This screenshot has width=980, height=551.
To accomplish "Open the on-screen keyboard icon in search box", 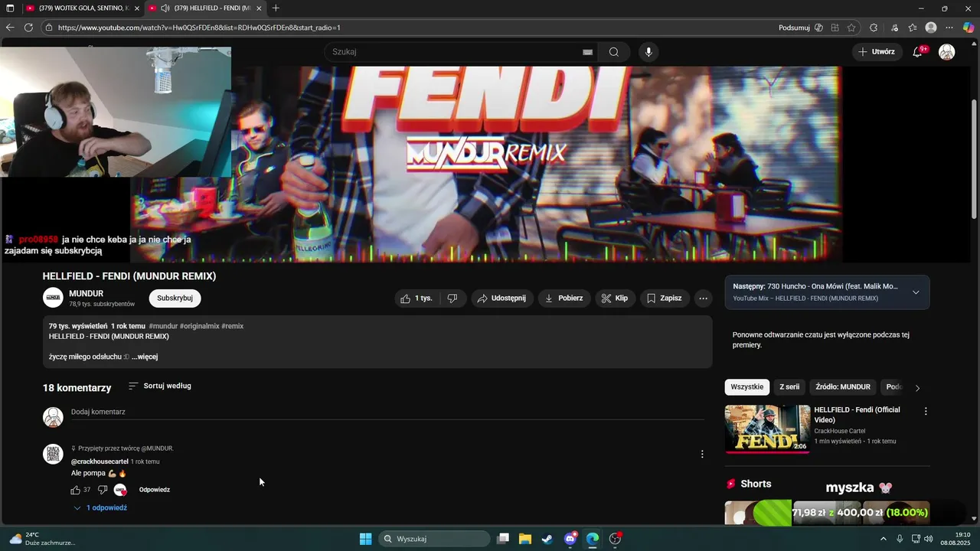I will tap(587, 52).
